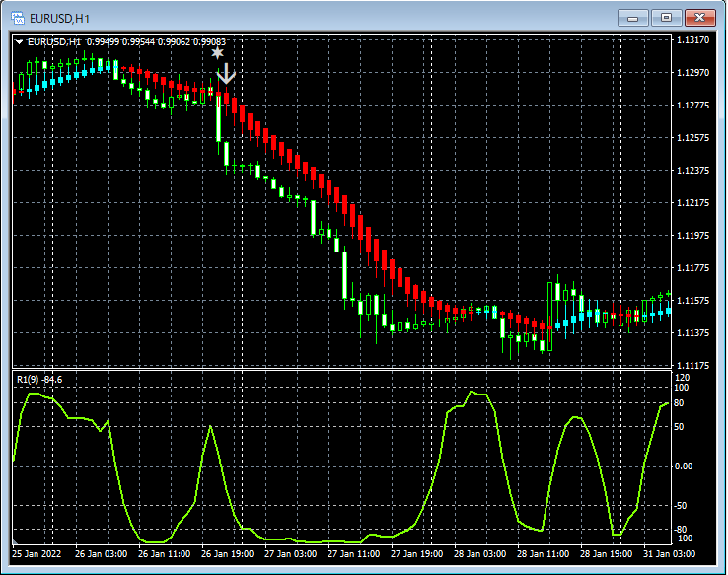Image resolution: width=728 pixels, height=575 pixels.
Task: Click the 1.11175 price scale label
Action: click(x=693, y=366)
